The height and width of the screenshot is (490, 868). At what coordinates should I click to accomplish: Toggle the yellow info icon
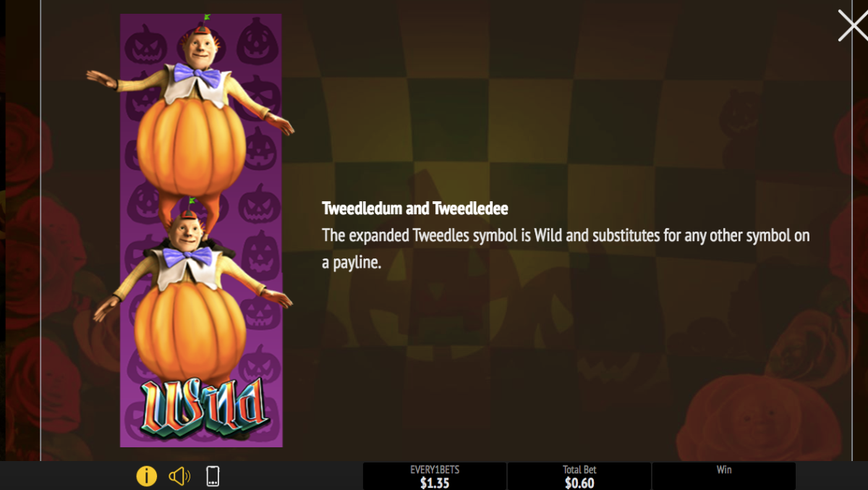(x=147, y=476)
